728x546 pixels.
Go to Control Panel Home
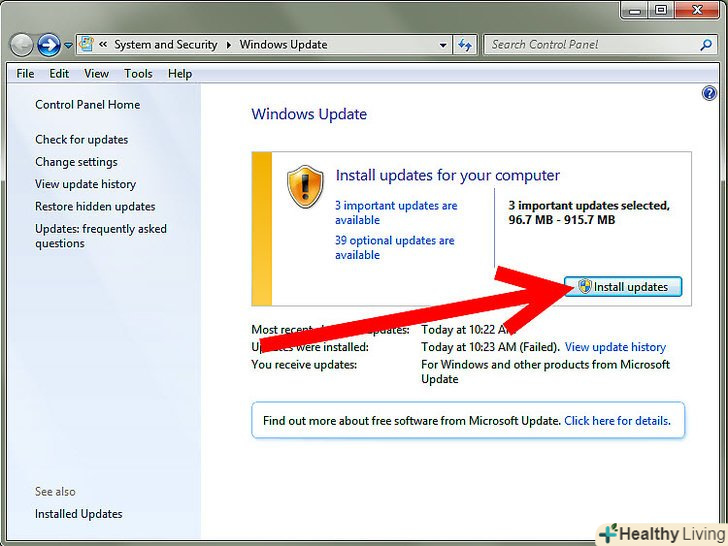pos(87,104)
